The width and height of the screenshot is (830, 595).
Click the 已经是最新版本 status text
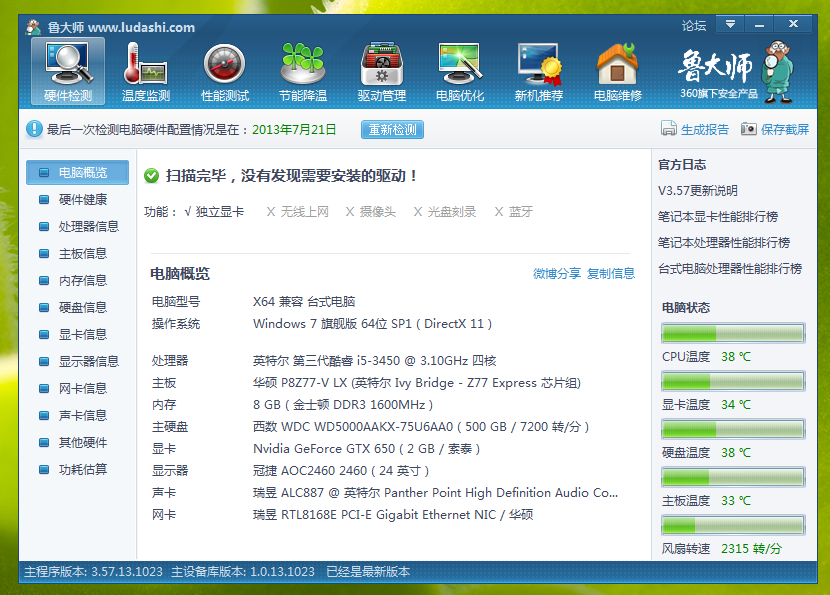[368, 572]
